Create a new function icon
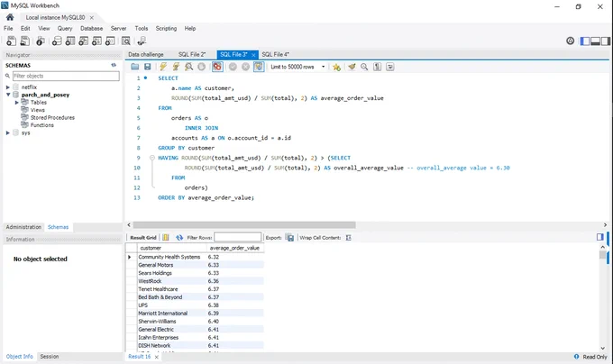 point(110,41)
